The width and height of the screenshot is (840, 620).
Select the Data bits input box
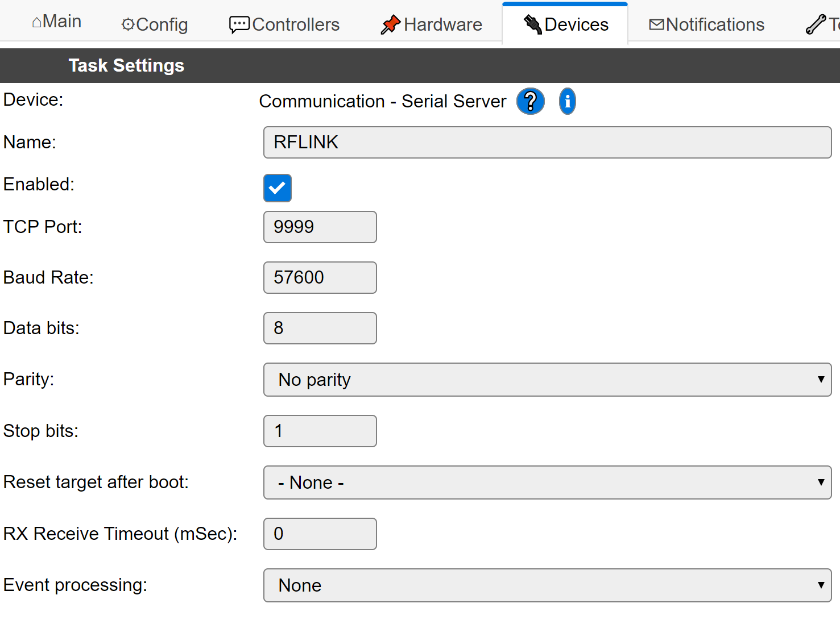(320, 328)
